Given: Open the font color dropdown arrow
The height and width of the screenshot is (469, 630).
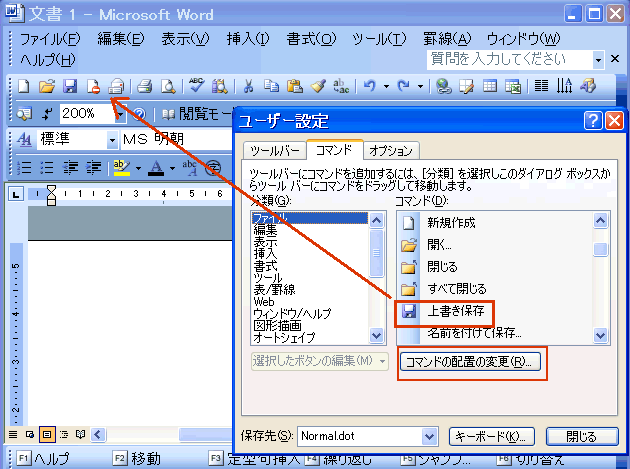Looking at the screenshot, I should (172, 168).
